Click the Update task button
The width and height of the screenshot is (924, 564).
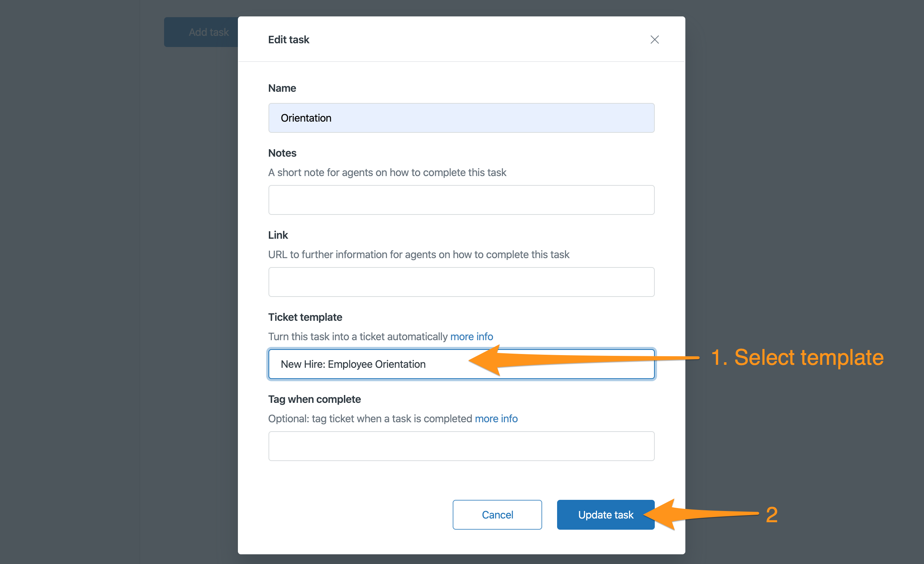tap(605, 514)
